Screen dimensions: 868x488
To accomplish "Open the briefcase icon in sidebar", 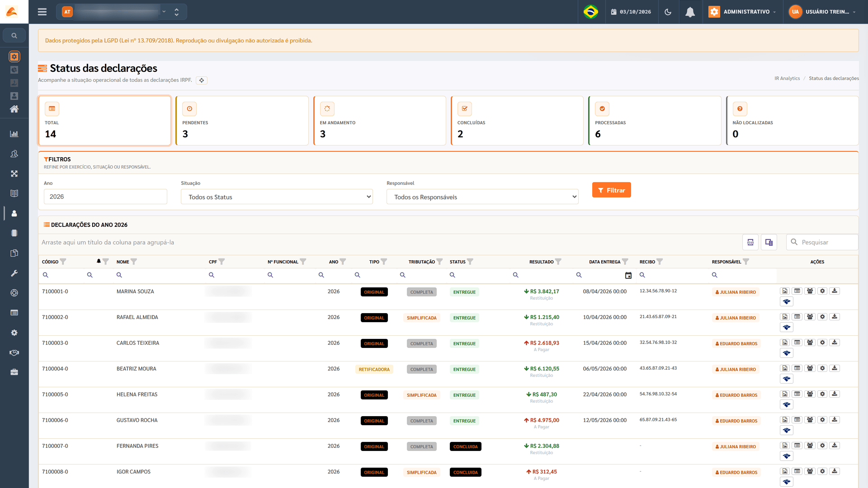I will 14,372.
